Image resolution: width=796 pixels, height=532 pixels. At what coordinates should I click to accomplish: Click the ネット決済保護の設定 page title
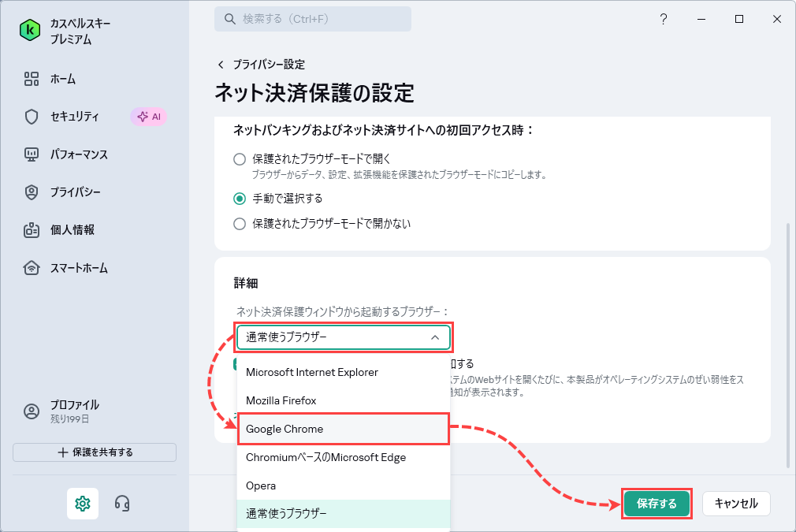coord(314,93)
